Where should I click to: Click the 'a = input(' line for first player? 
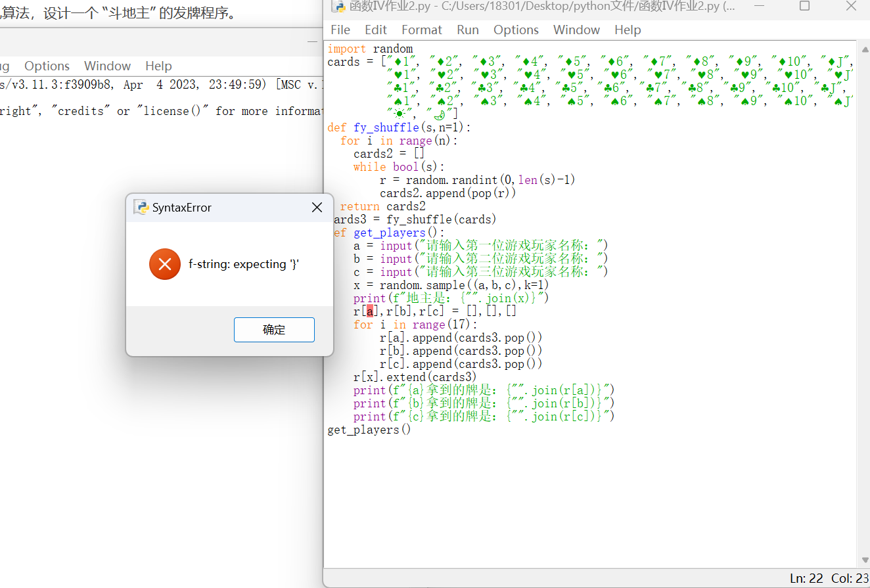(x=481, y=246)
